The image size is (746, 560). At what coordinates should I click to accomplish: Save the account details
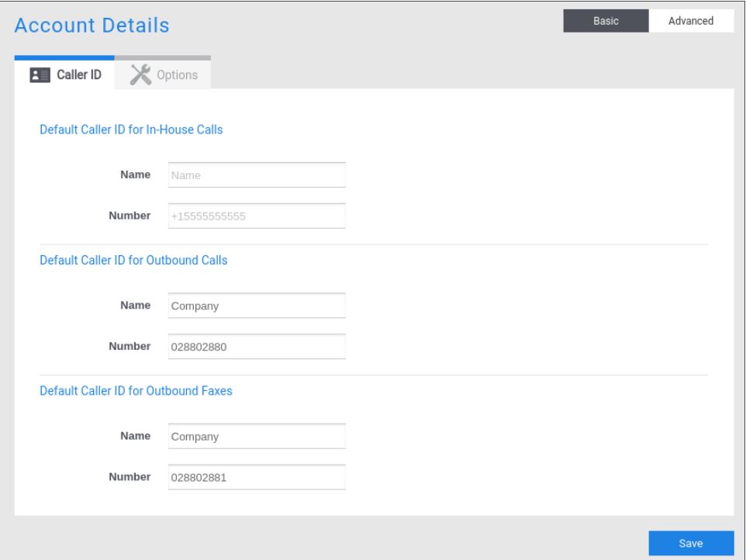[690, 544]
